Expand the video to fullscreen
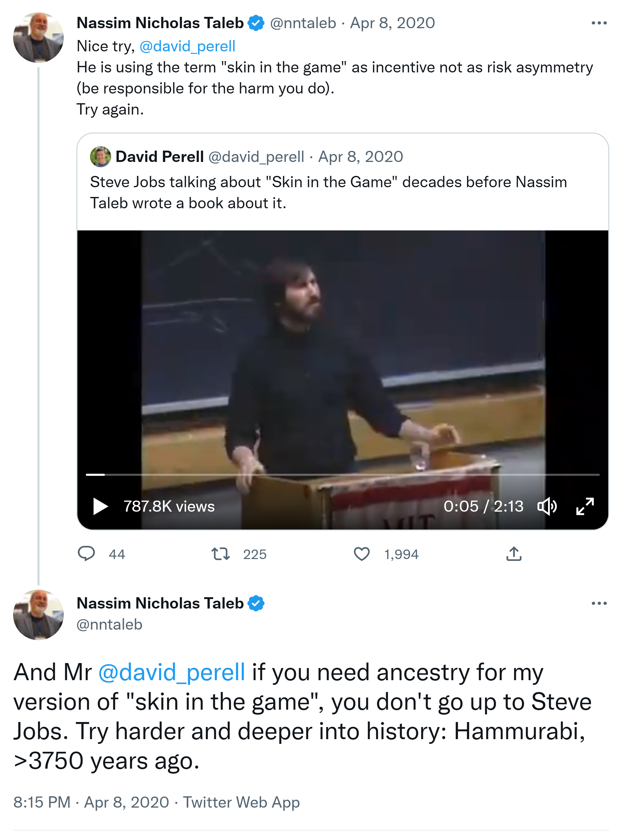The width and height of the screenshot is (623, 840). 585,506
